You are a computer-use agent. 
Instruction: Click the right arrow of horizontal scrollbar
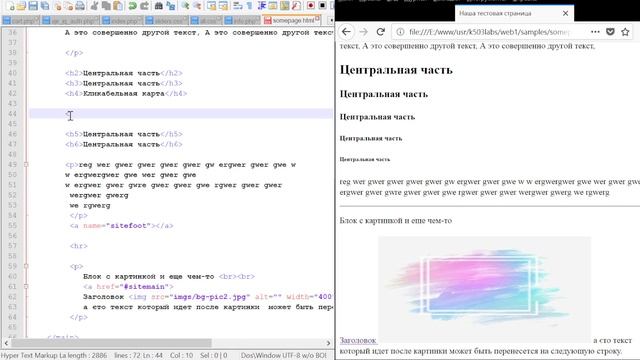pyautogui.click(x=329, y=343)
